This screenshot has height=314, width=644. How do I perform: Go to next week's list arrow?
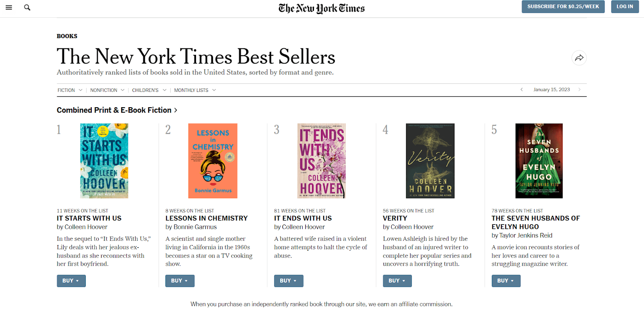tap(579, 89)
